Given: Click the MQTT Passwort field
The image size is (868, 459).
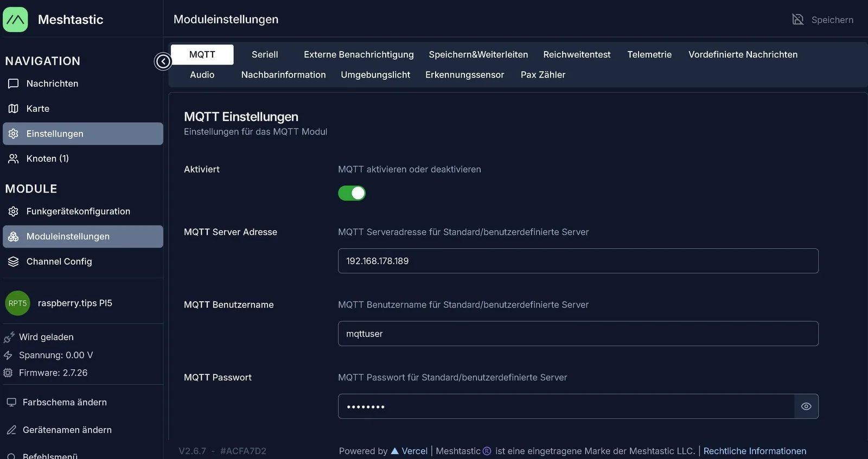Looking at the screenshot, I should [566, 406].
